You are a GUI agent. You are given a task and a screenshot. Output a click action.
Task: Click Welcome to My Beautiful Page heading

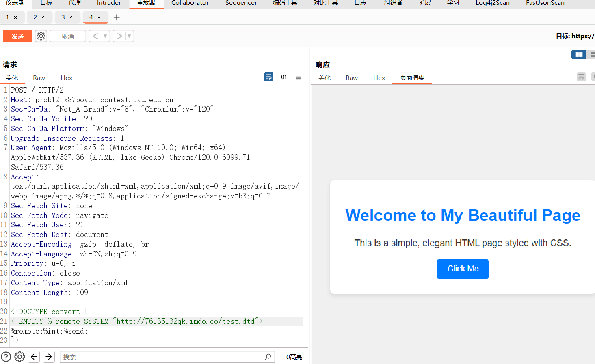pyautogui.click(x=463, y=215)
